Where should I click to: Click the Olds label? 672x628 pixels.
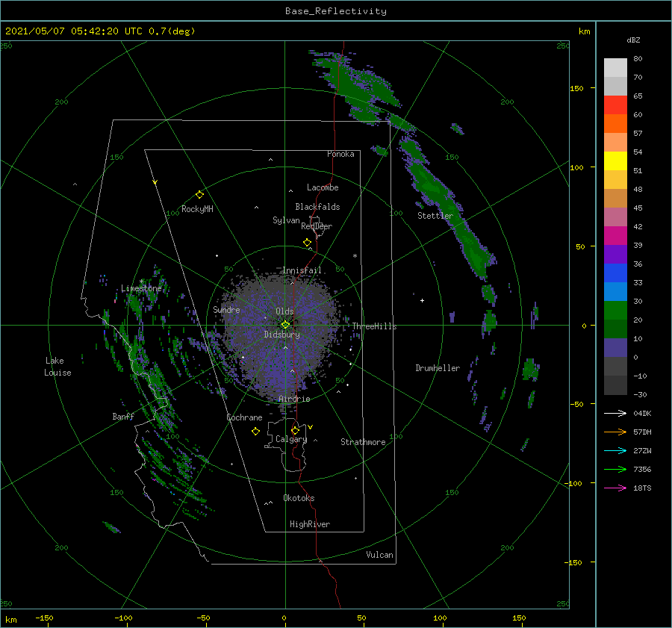coord(284,311)
